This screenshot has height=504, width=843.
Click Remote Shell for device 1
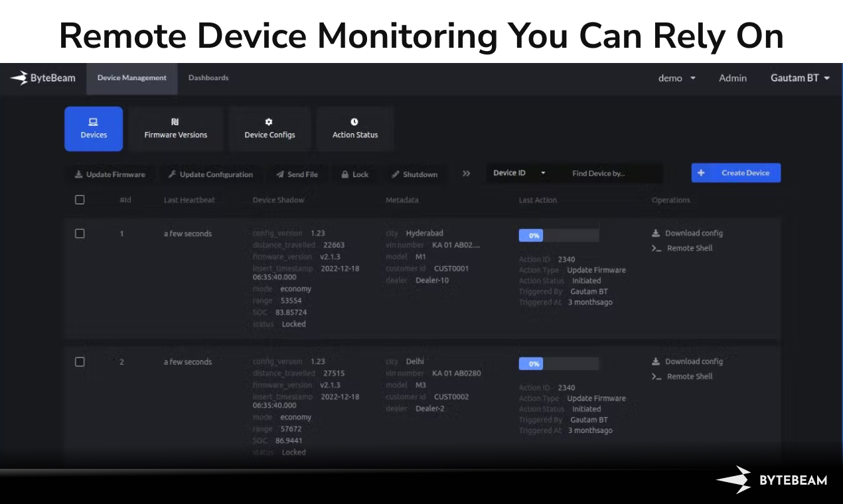[682, 249]
